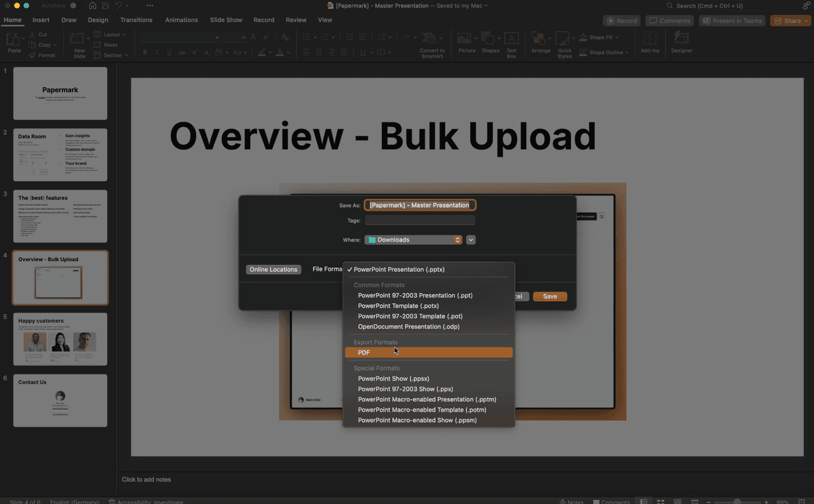This screenshot has height=504, width=814.
Task: Expand the save dialog with chevron button
Action: click(471, 239)
